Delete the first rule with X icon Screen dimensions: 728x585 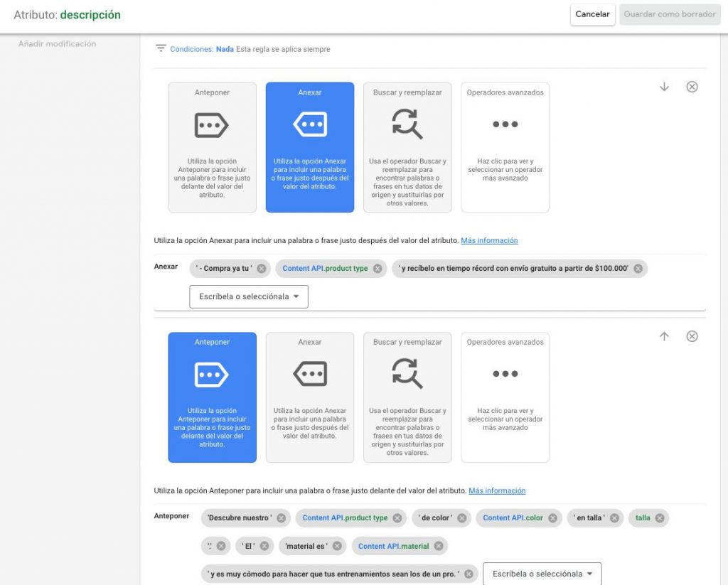[692, 87]
